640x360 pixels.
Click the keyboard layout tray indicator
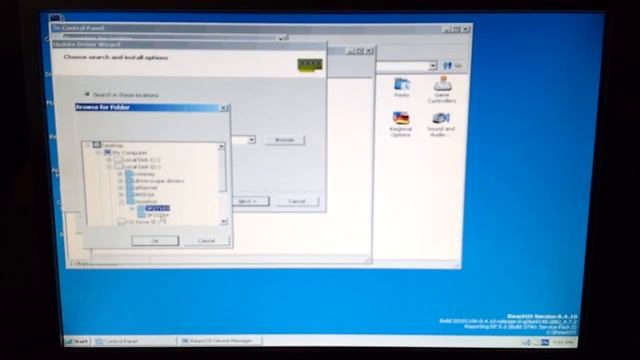tap(545, 342)
